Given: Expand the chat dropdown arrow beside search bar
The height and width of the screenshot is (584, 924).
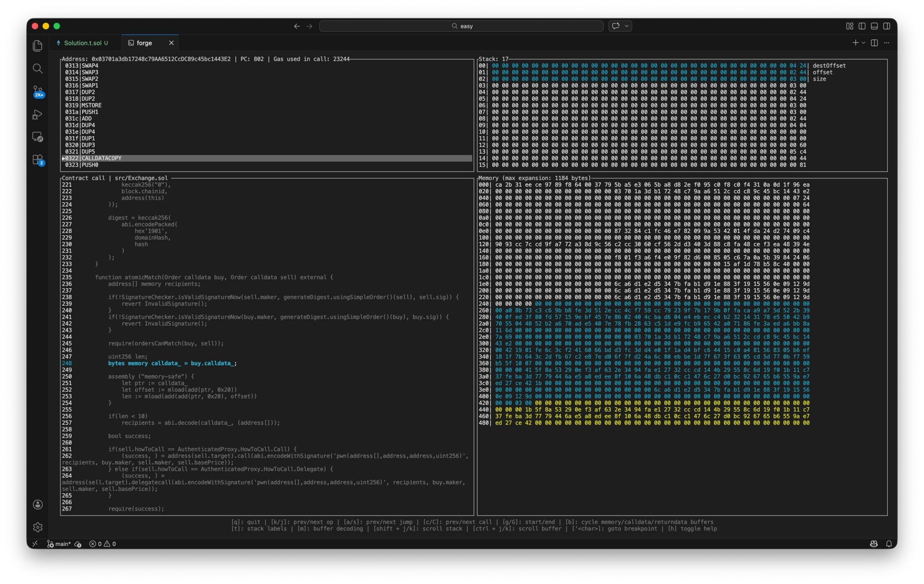Looking at the screenshot, I should pos(627,26).
